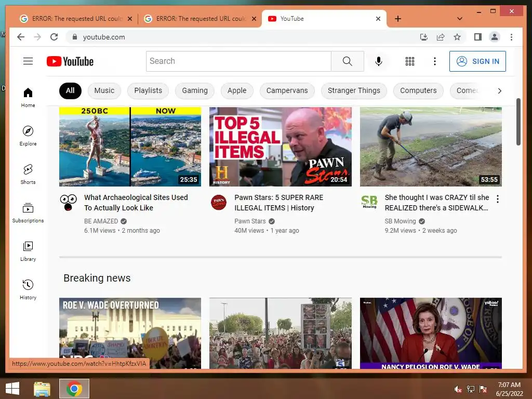Open Shorts in sidebar
Viewport: 532px width, 399px height.
[28, 175]
